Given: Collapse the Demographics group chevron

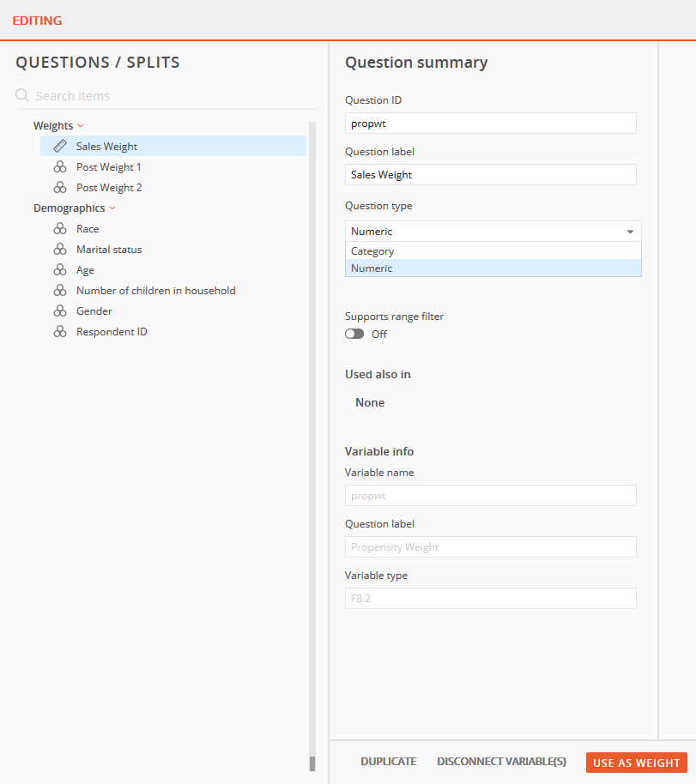Looking at the screenshot, I should (112, 208).
